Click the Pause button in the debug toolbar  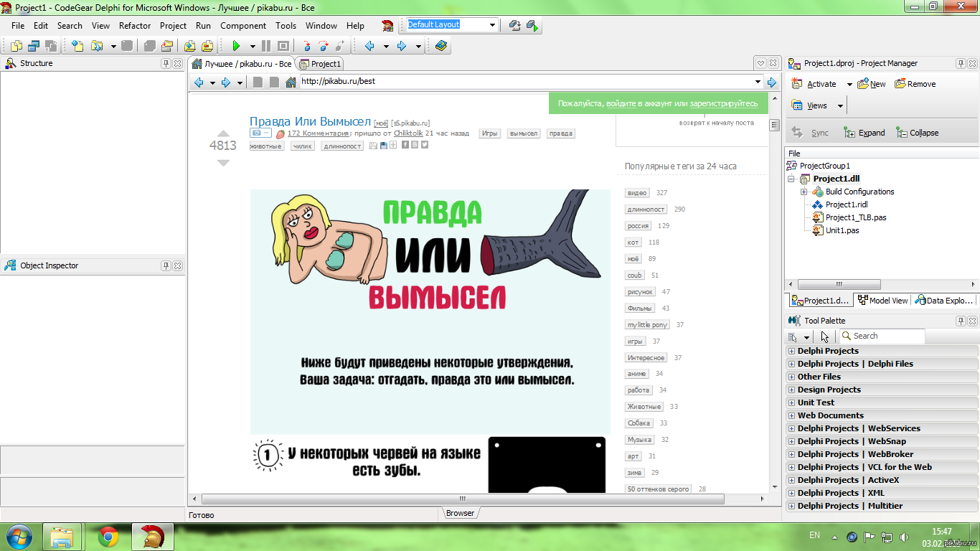point(265,46)
